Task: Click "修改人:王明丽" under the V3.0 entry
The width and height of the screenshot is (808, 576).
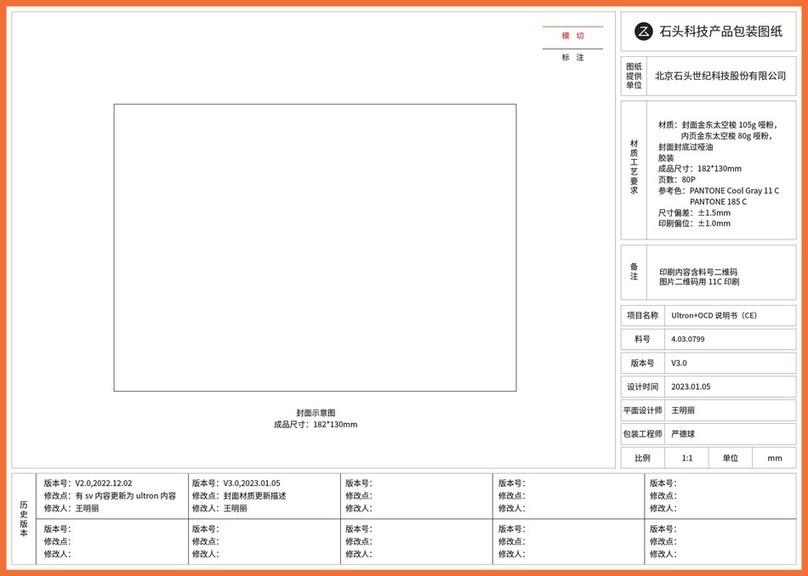Action: [x=220, y=508]
